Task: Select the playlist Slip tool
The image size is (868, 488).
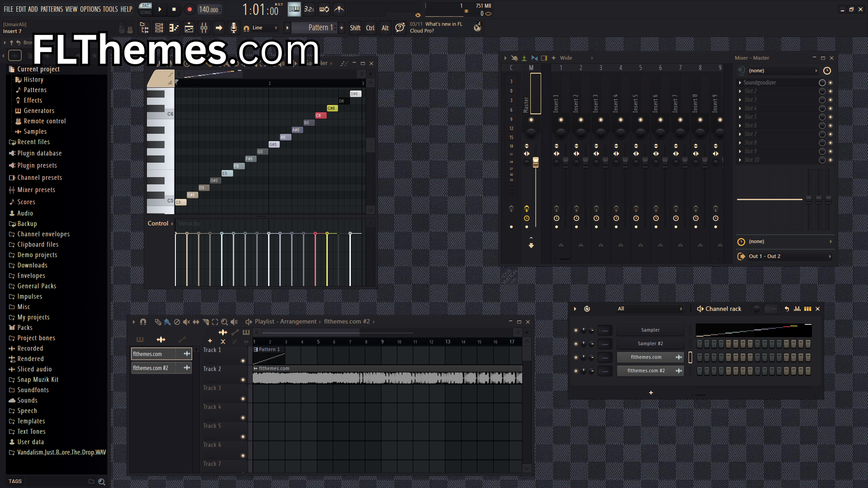Action: click(x=196, y=322)
